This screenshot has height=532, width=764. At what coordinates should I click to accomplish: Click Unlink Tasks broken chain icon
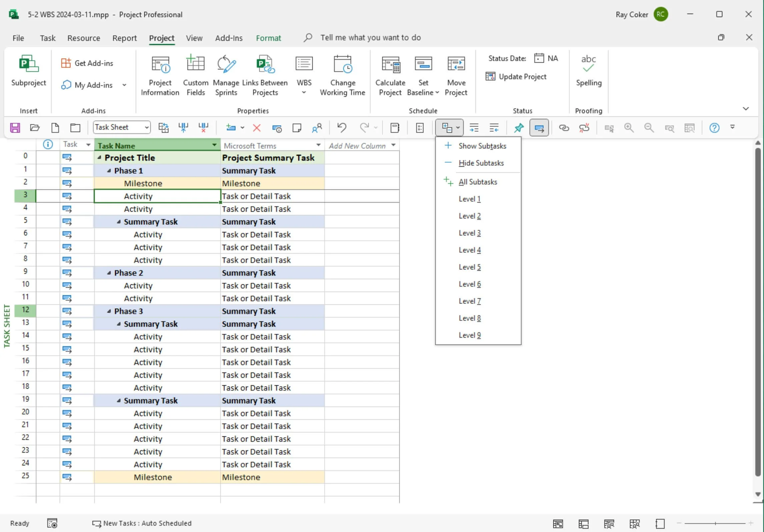[x=584, y=128]
